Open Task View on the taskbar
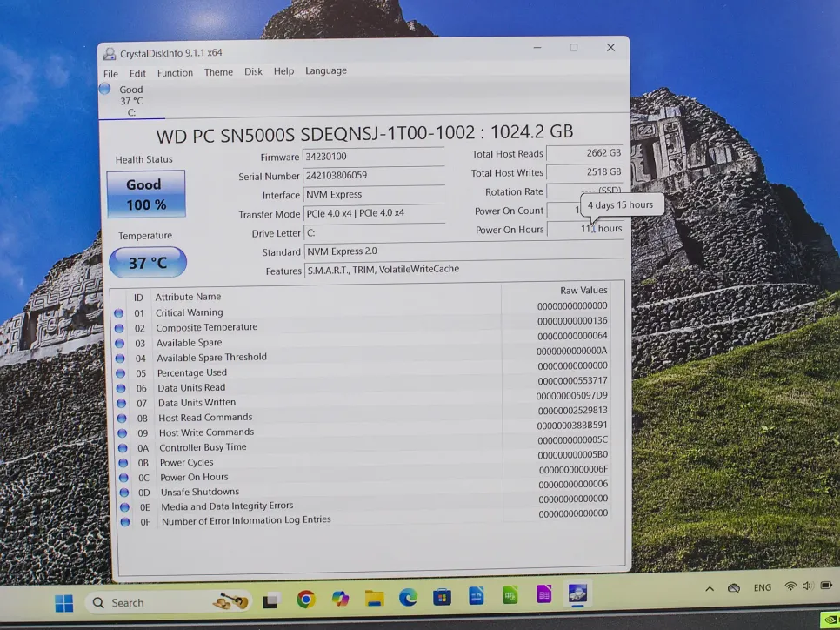This screenshot has width=840, height=630. click(270, 600)
